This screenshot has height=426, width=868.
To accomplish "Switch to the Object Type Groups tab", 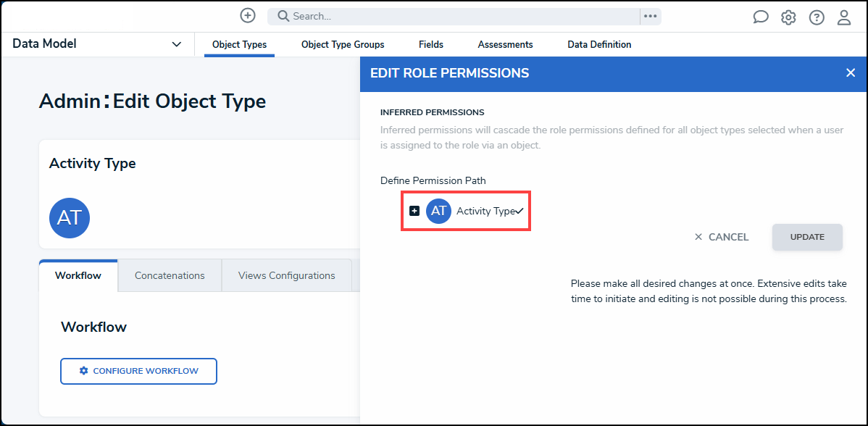I will [343, 45].
